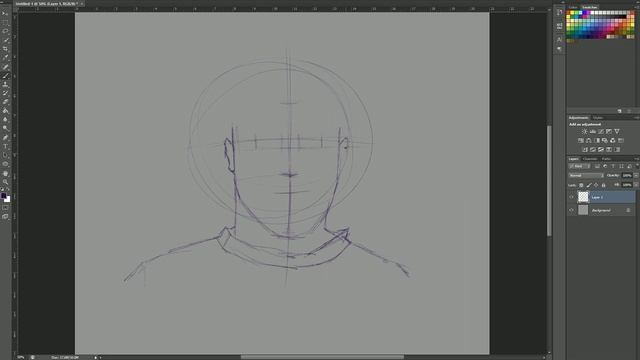
Task: Create new swatch in Swatches panel
Action: tap(620, 111)
